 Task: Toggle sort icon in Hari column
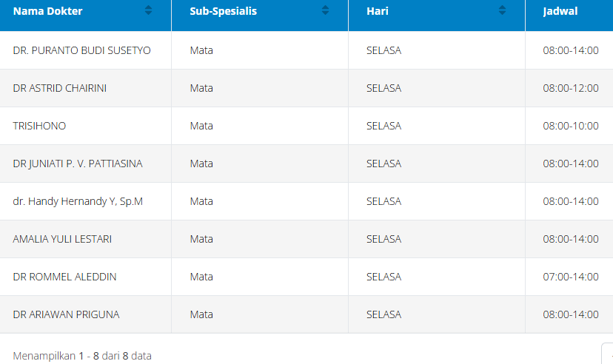[502, 11]
